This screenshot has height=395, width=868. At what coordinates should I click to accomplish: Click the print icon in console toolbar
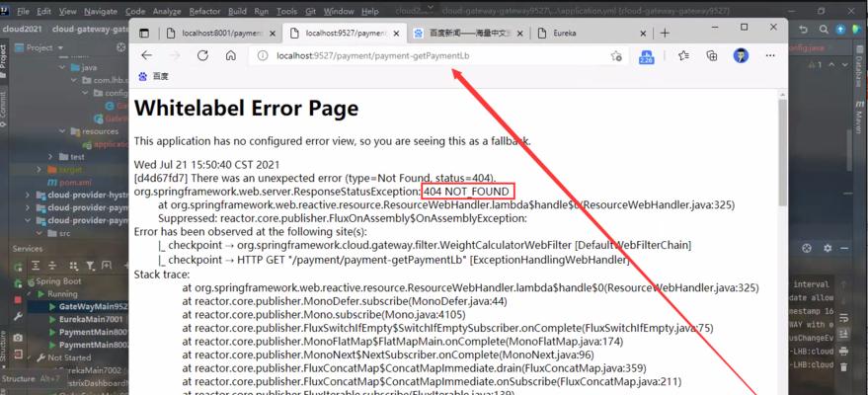click(843, 351)
